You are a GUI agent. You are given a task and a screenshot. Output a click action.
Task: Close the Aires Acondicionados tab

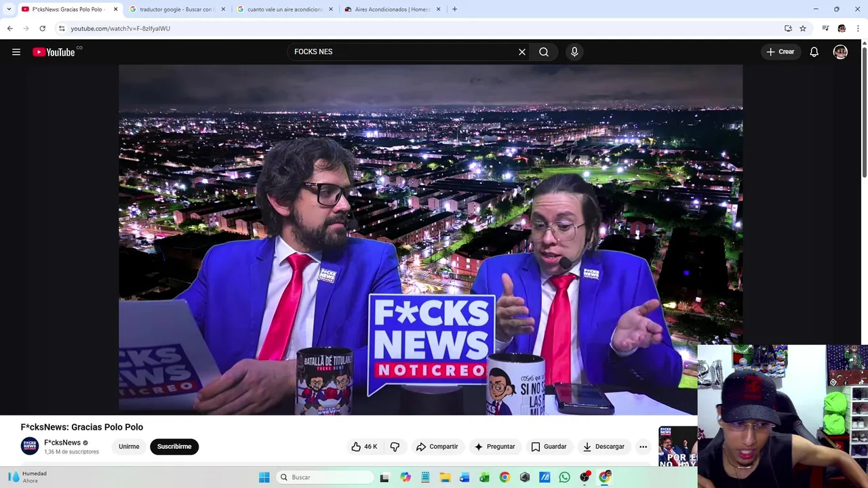click(x=438, y=9)
